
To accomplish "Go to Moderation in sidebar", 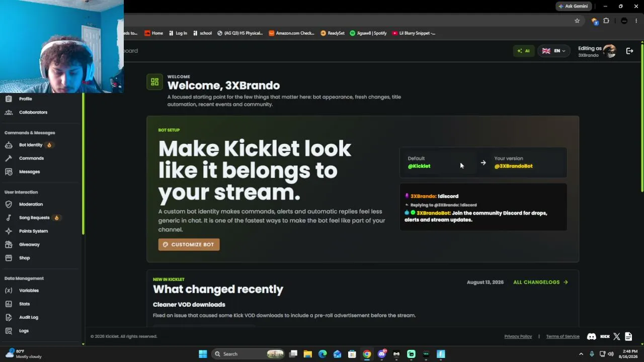I will pyautogui.click(x=31, y=204).
